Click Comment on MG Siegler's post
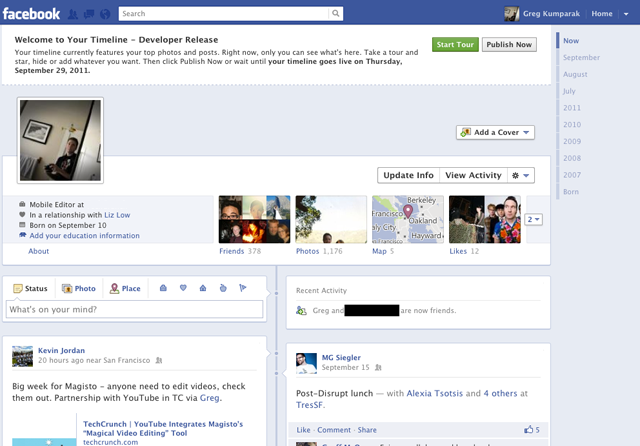Screen dimensions: 640x446 coord(334,430)
